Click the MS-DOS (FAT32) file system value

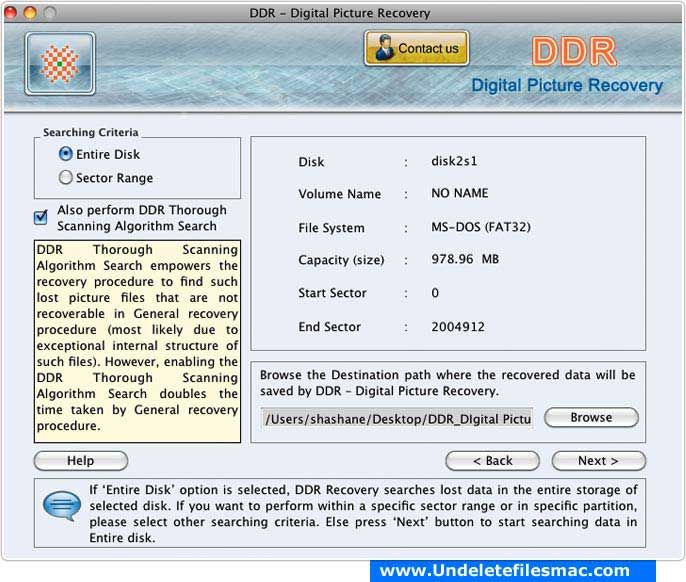click(481, 227)
